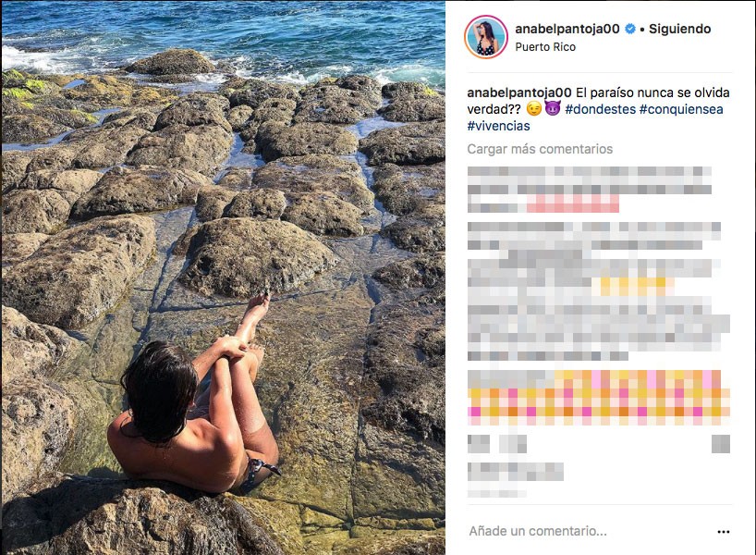Expand Cargar más comentarios

(540, 149)
